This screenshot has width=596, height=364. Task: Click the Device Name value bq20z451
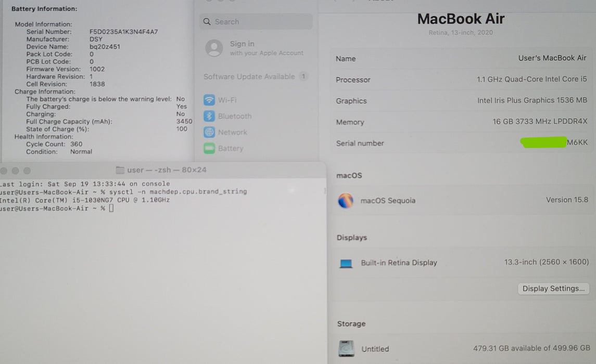105,47
